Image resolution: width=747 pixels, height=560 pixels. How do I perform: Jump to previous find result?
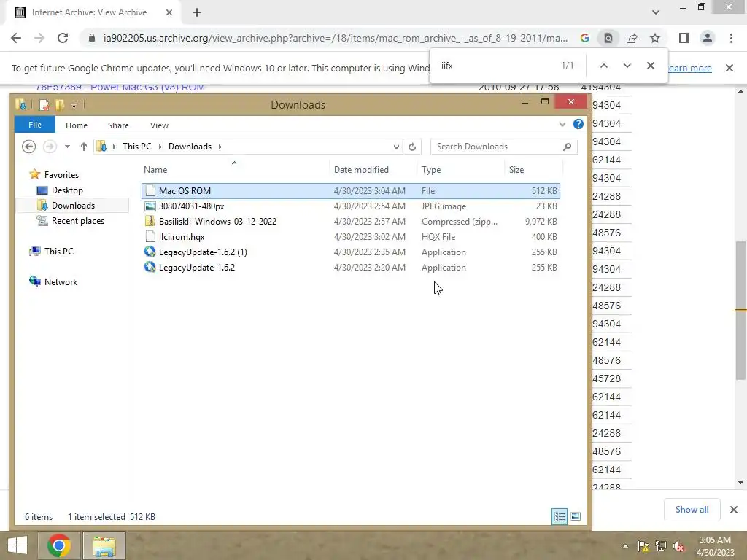603,66
